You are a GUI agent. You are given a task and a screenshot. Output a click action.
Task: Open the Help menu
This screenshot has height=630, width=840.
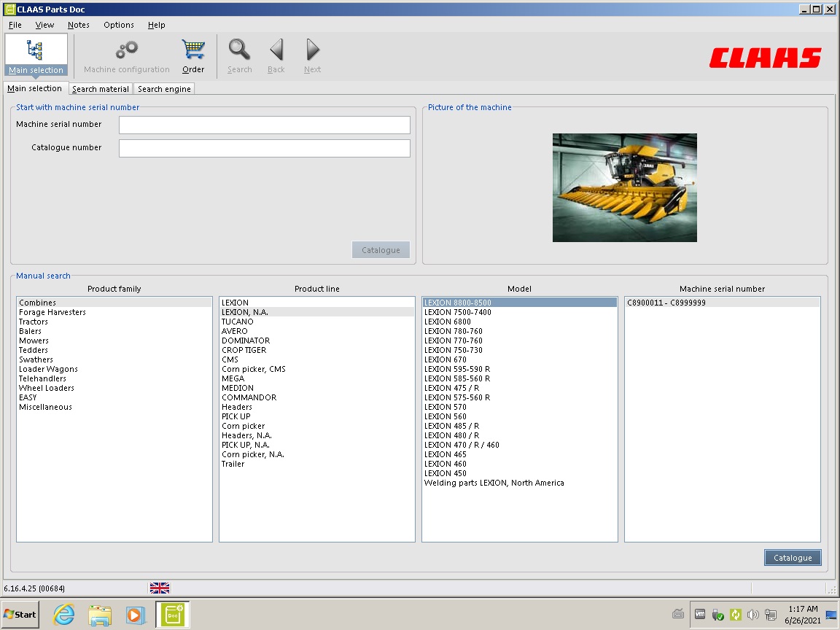point(157,25)
